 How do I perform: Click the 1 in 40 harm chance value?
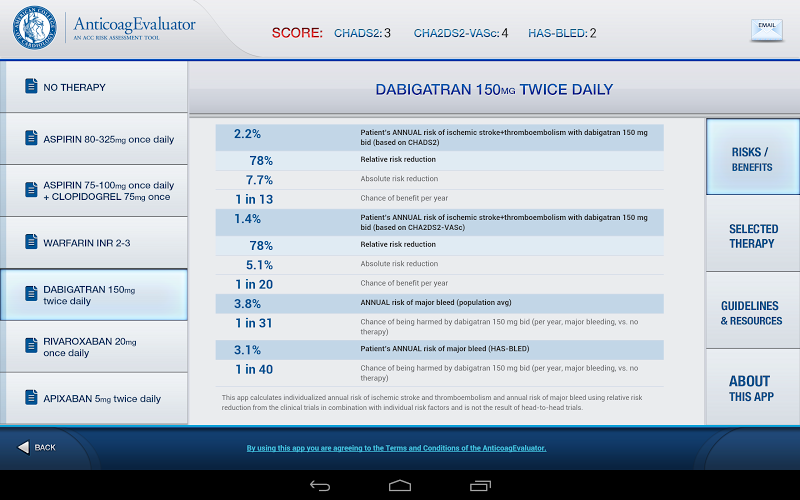click(254, 369)
